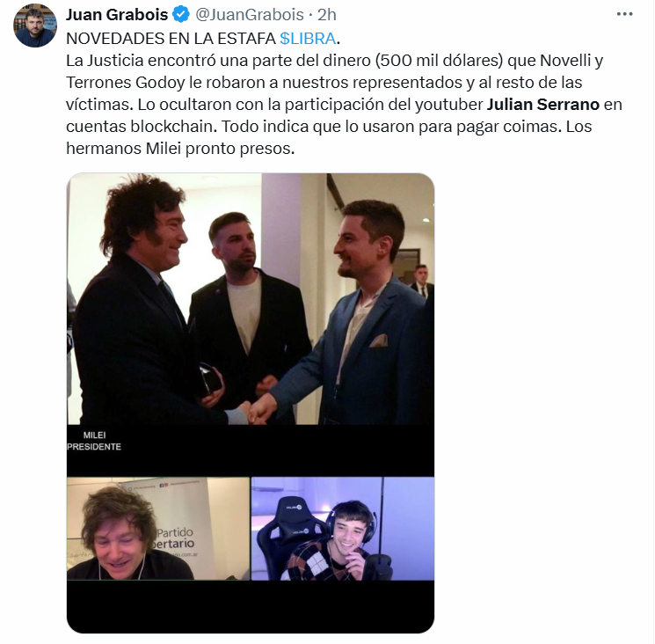The image size is (655, 644).
Task: Click the clasped hands in the photo
Action: (256, 410)
